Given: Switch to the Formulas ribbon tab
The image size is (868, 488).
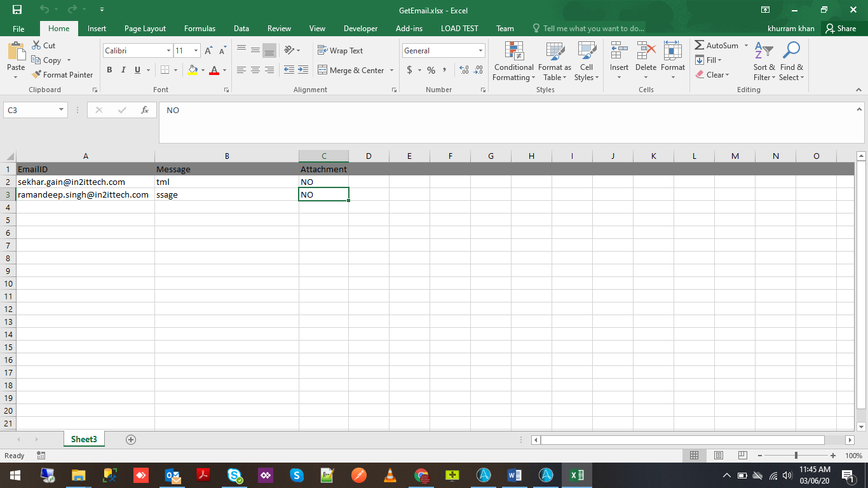Looking at the screenshot, I should pos(200,29).
